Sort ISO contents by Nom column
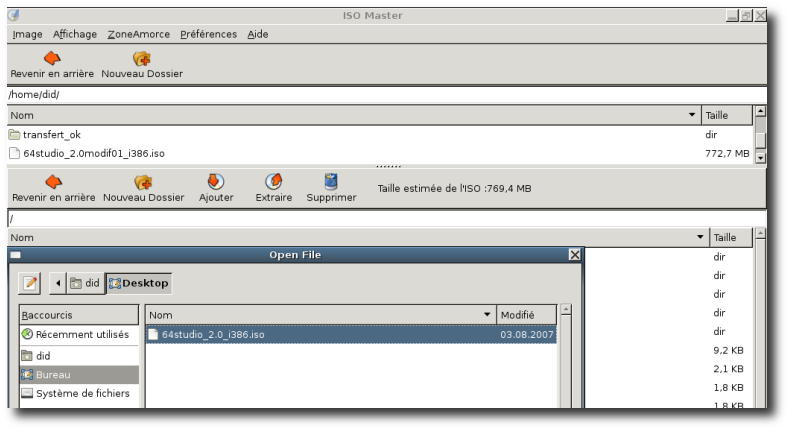This screenshot has height=431, width=790. click(358, 237)
